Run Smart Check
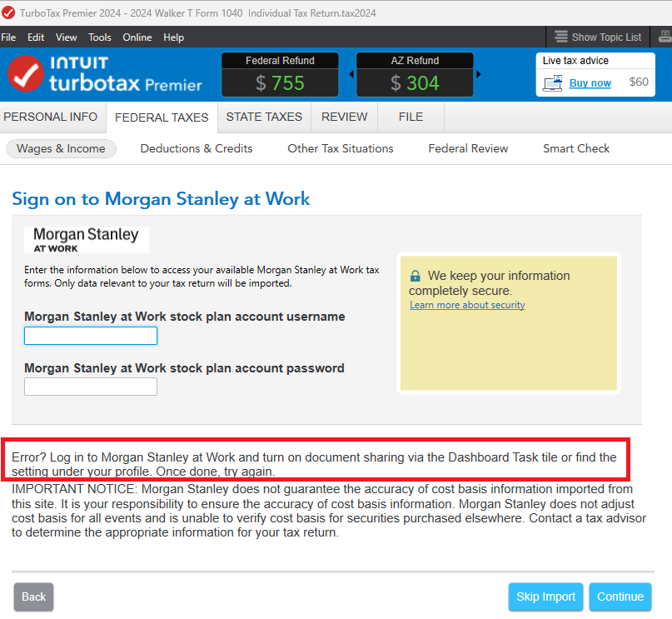 click(576, 149)
